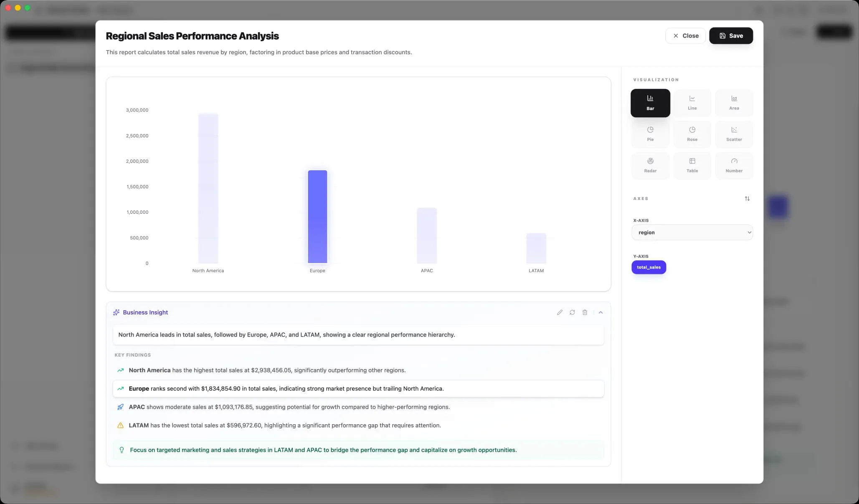The image size is (859, 504).
Task: Select the Line chart visualization
Action: pos(692,103)
